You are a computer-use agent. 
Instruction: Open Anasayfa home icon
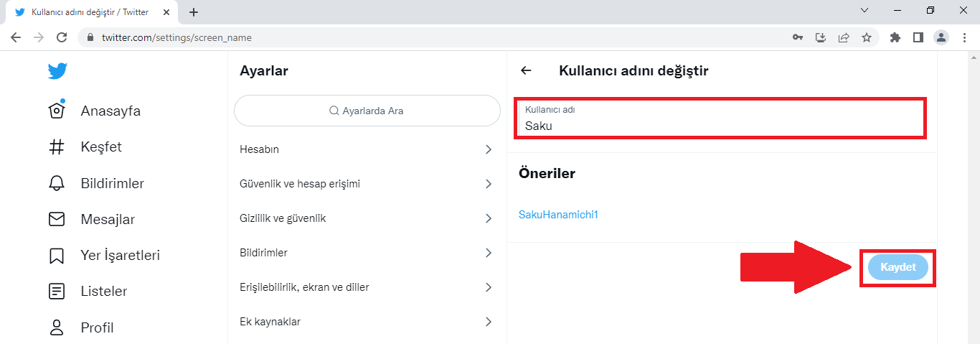pyautogui.click(x=57, y=110)
